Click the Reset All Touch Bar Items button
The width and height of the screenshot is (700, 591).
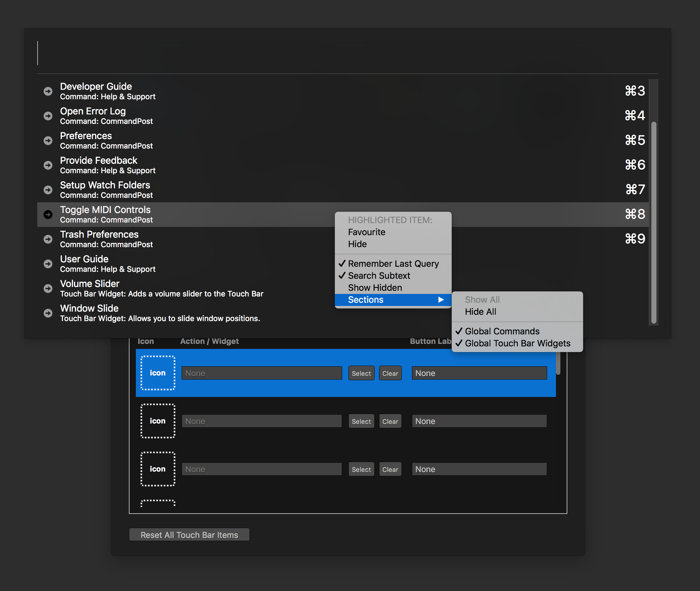click(189, 534)
